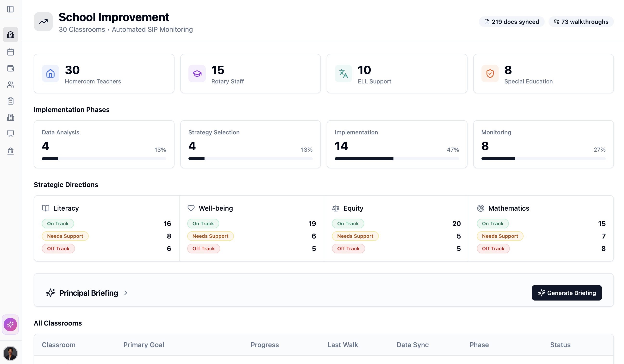Open the AI assistant sparkle icon
The width and height of the screenshot is (624, 364).
pyautogui.click(x=10, y=324)
